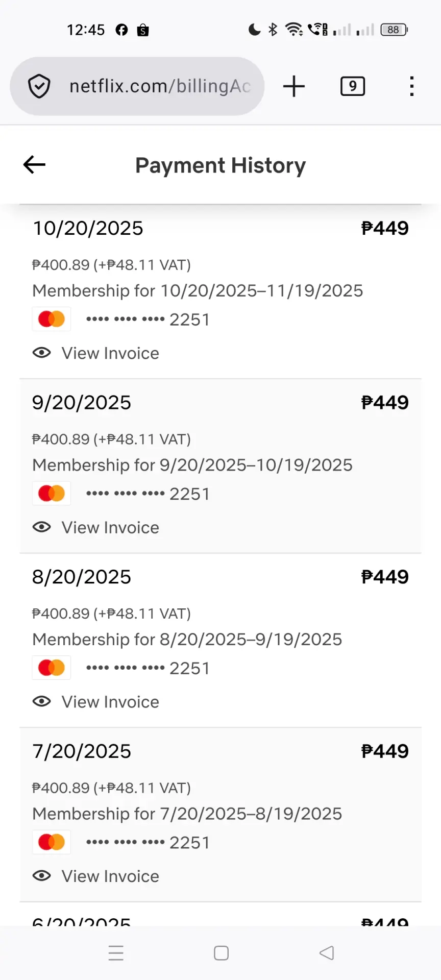
Task: Open the tab switcher showing 9 tabs
Action: pos(353,86)
